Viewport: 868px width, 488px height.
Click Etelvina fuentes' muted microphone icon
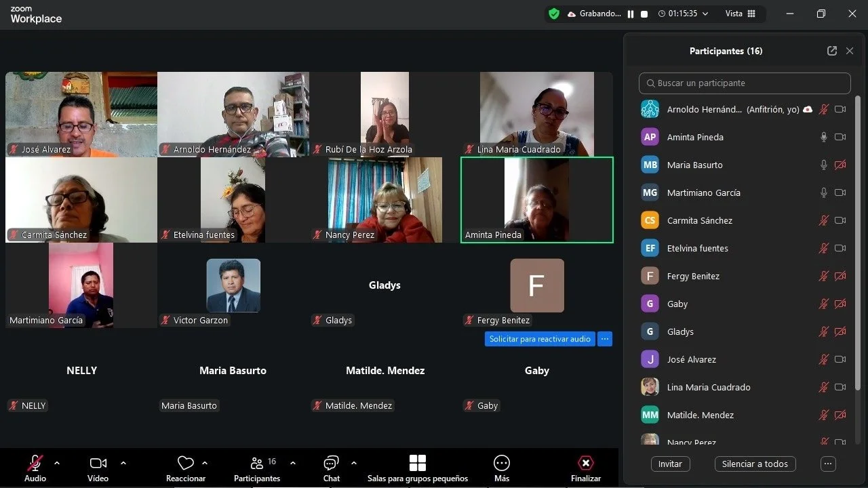click(x=824, y=248)
